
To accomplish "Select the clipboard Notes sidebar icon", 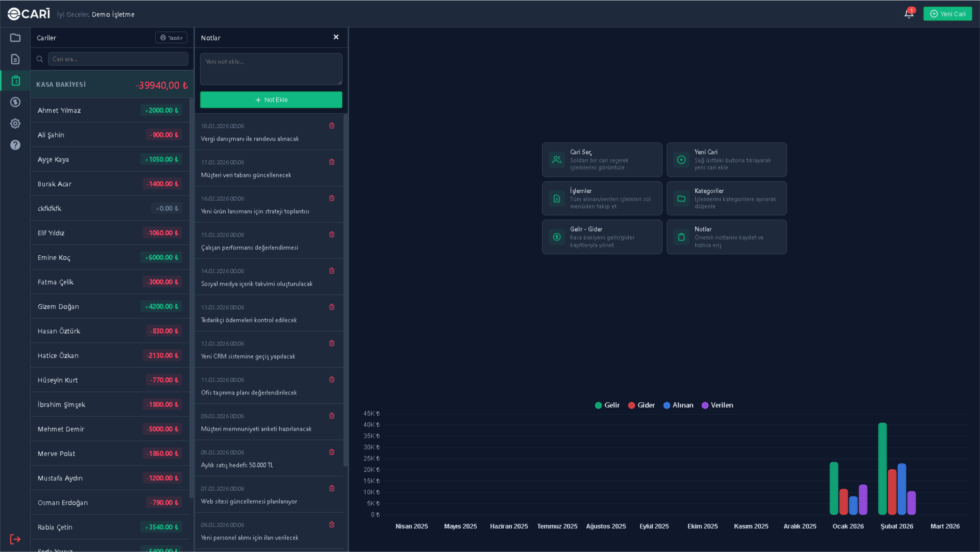I will 16,81.
